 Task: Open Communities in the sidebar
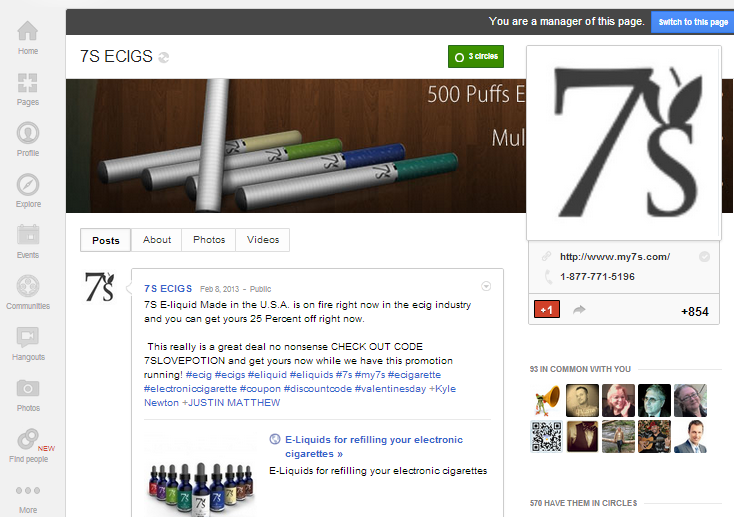pos(28,293)
